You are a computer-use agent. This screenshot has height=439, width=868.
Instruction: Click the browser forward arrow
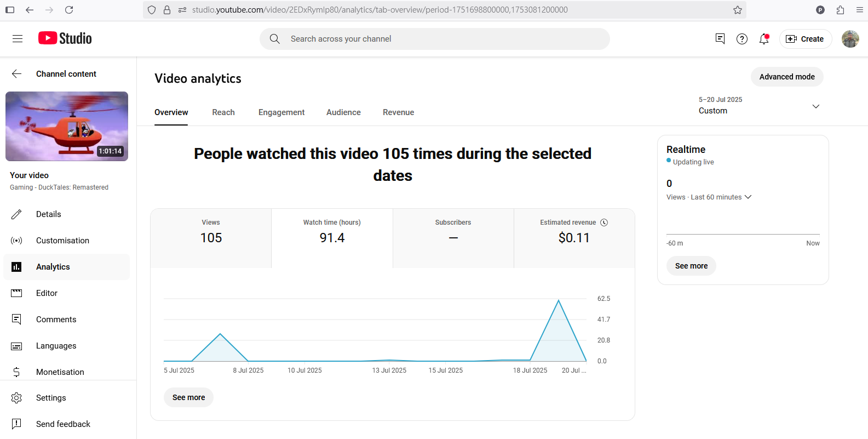tap(49, 10)
